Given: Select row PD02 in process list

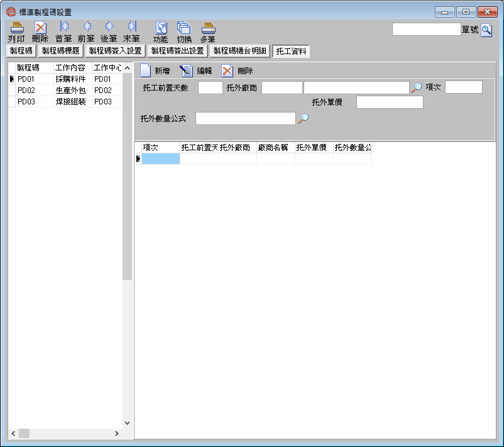Looking at the screenshot, I should coord(65,91).
